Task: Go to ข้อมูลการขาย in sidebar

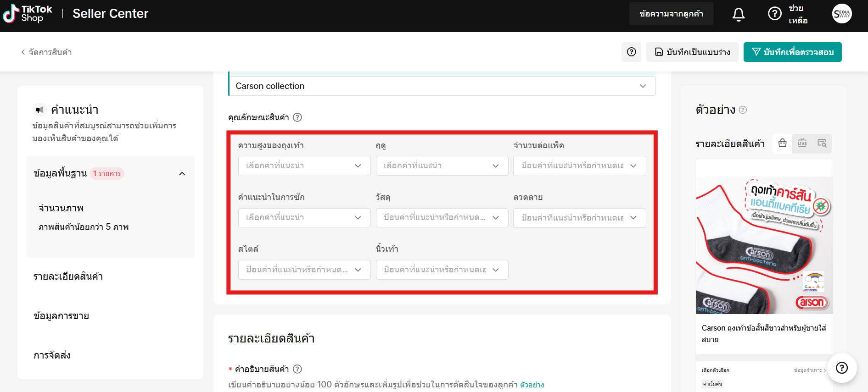Action: point(61,316)
